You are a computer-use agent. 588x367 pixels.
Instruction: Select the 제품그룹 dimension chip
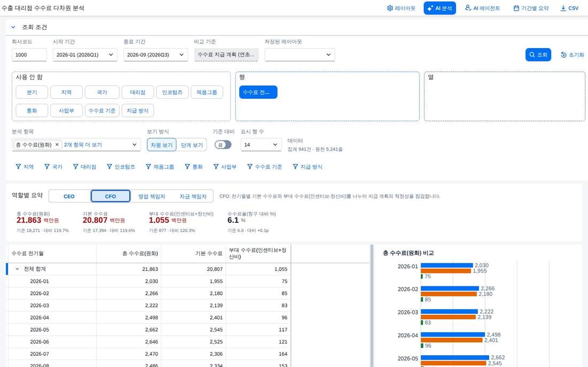(x=207, y=92)
